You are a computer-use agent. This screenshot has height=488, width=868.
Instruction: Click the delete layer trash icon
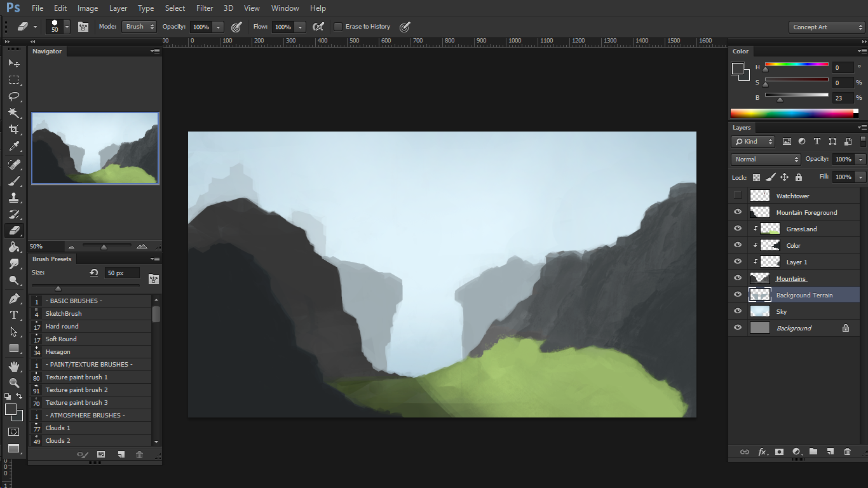(847, 452)
